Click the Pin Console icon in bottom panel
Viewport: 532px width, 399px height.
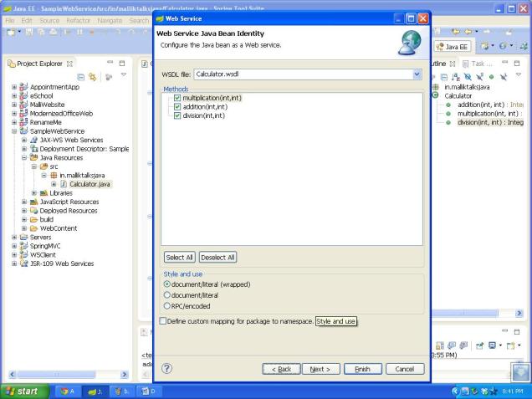click(x=480, y=345)
